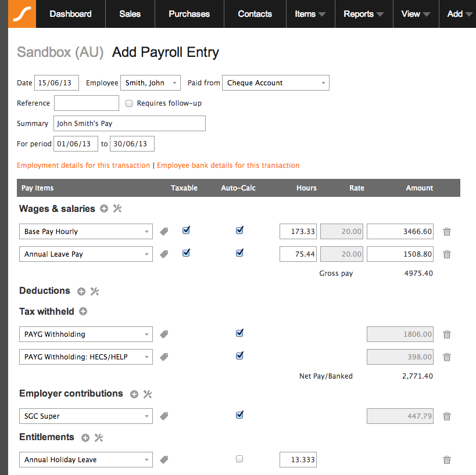Image resolution: width=476 pixels, height=475 pixels.
Task: Open the Employee dropdown showing Smith, John
Action: 151,83
